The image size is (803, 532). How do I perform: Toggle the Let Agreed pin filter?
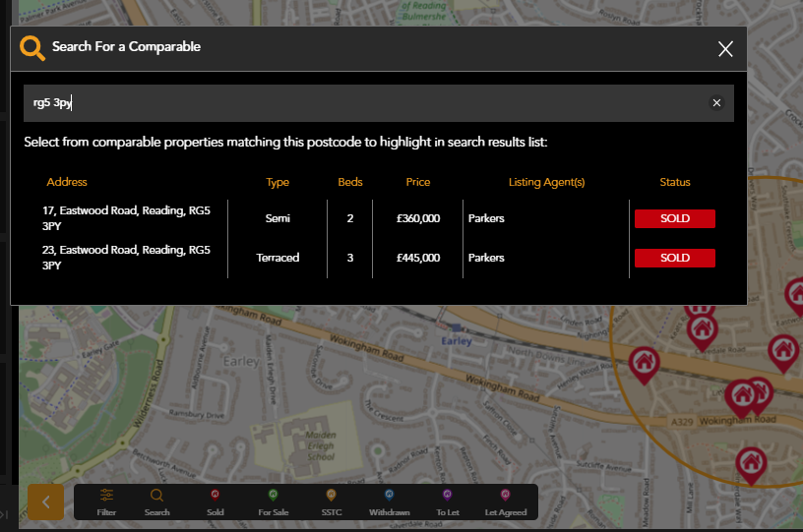[505, 501]
